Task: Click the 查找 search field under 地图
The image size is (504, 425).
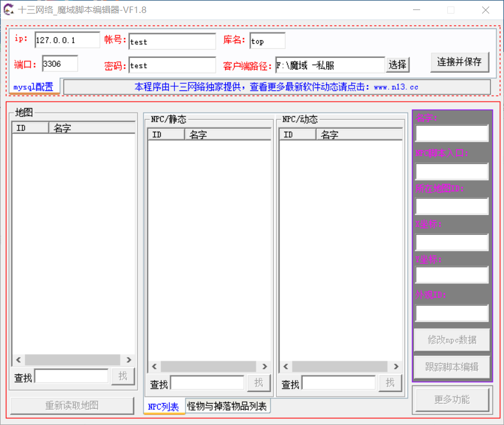Action: (71, 377)
